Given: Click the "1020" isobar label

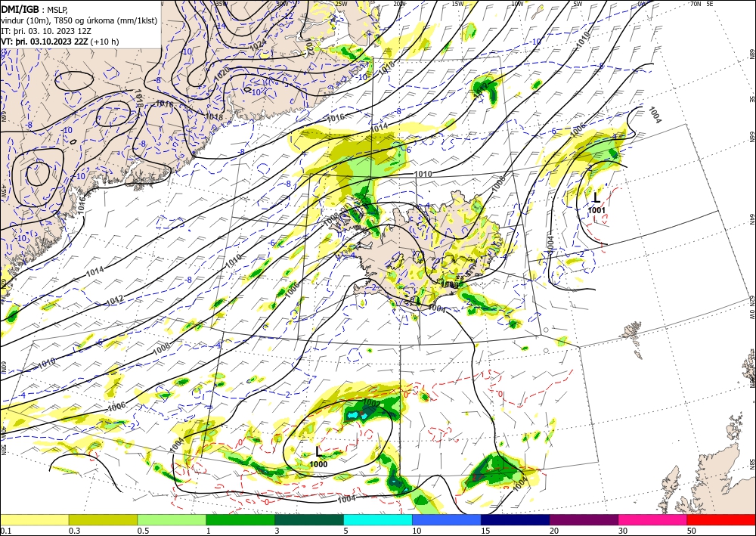Looking at the screenshot, I should pyautogui.click(x=222, y=73).
